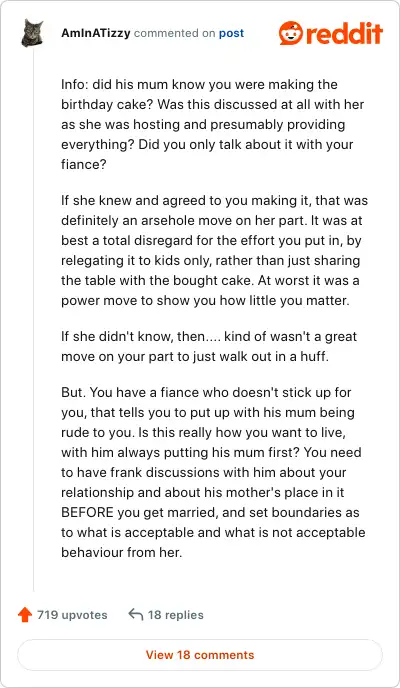The image size is (400, 688).
Task: Click paragraph starting "If she knew and agreed"
Action: tap(214, 251)
